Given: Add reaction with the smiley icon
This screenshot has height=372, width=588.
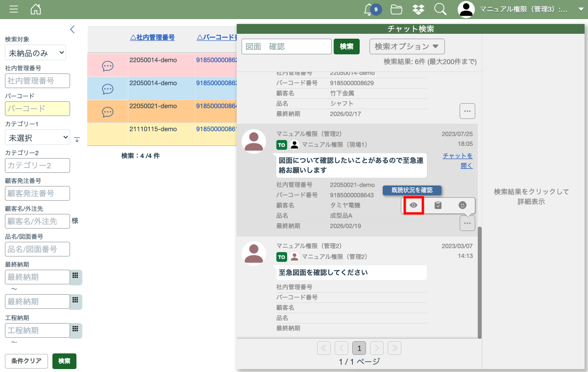Looking at the screenshot, I should pyautogui.click(x=463, y=206).
